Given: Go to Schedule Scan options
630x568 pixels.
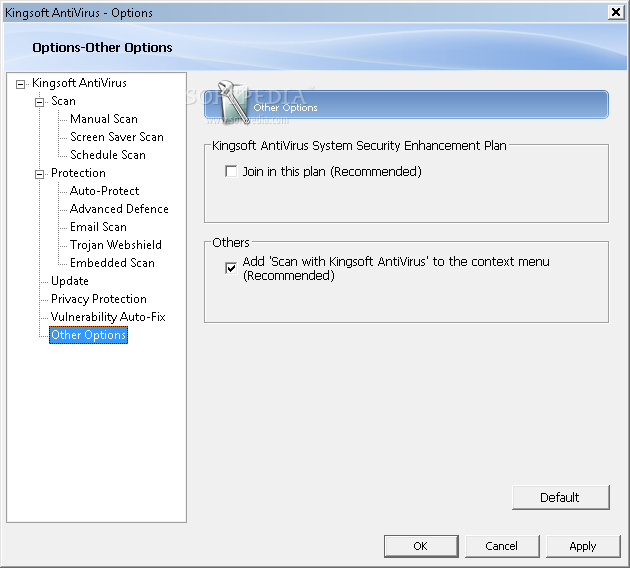Looking at the screenshot, I should point(108,155).
